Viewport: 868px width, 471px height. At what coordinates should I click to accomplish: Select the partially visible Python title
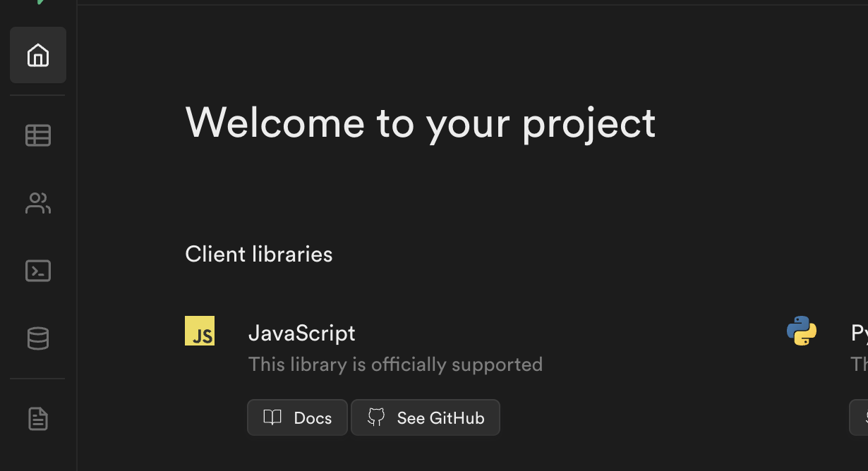click(860, 333)
